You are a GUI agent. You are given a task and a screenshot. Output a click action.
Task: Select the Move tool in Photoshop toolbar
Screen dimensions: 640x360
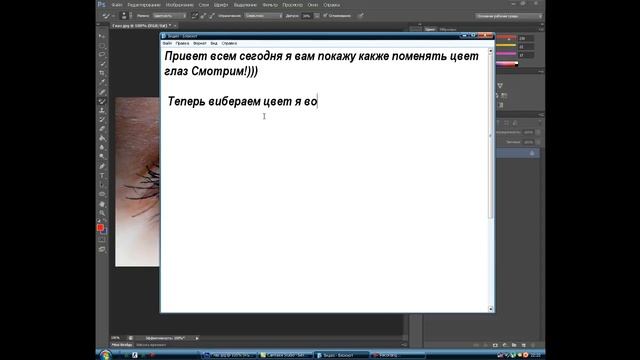[102, 36]
